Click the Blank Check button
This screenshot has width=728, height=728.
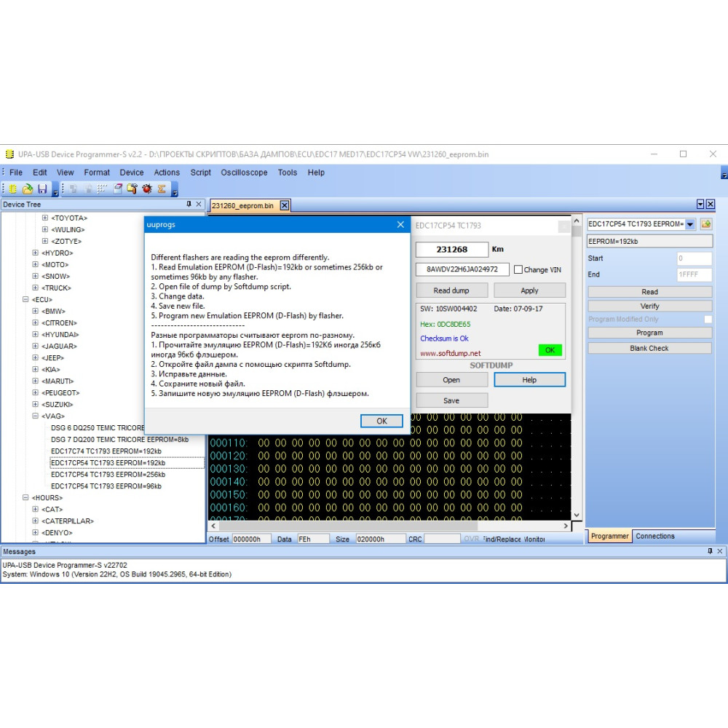(649, 348)
